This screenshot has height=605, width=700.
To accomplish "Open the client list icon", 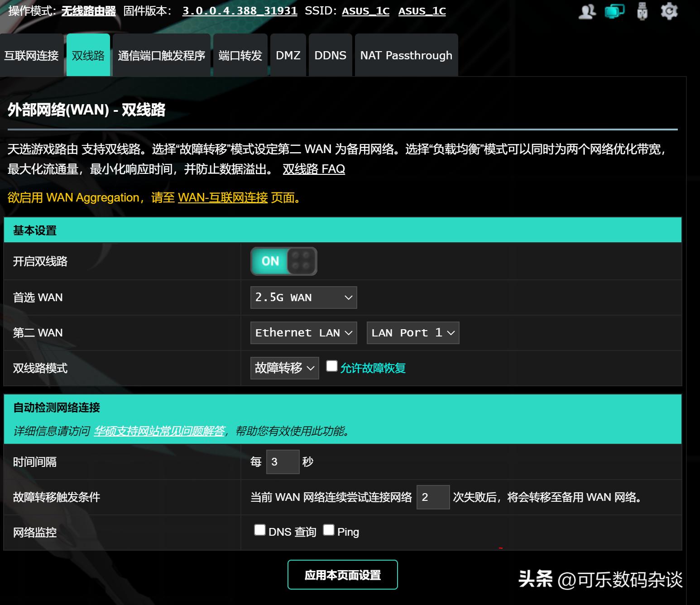I will coord(587,11).
